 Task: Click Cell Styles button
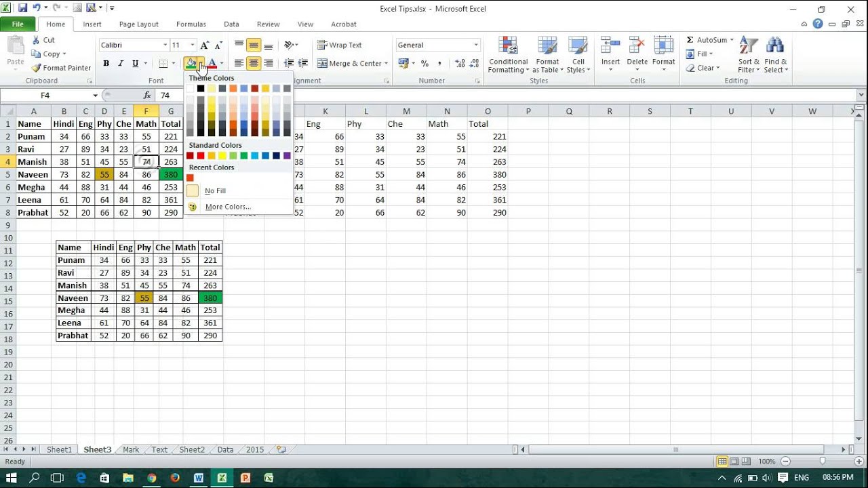tap(578, 56)
